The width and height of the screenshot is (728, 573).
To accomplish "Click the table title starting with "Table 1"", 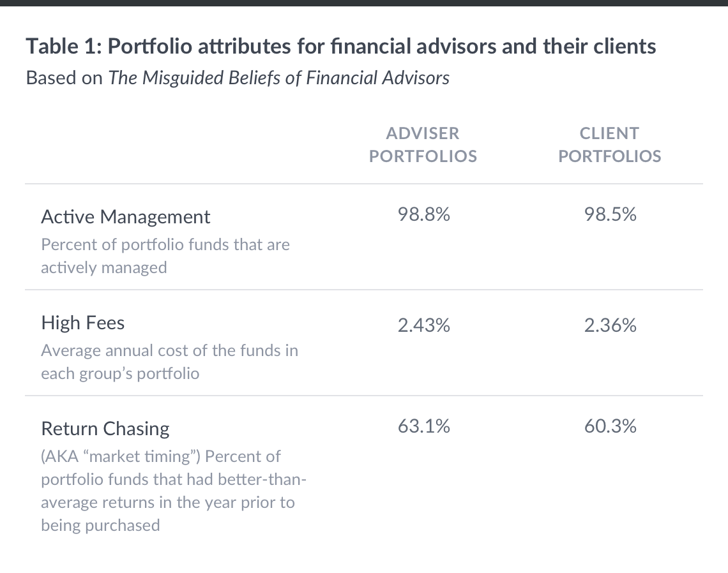I will pyautogui.click(x=340, y=47).
